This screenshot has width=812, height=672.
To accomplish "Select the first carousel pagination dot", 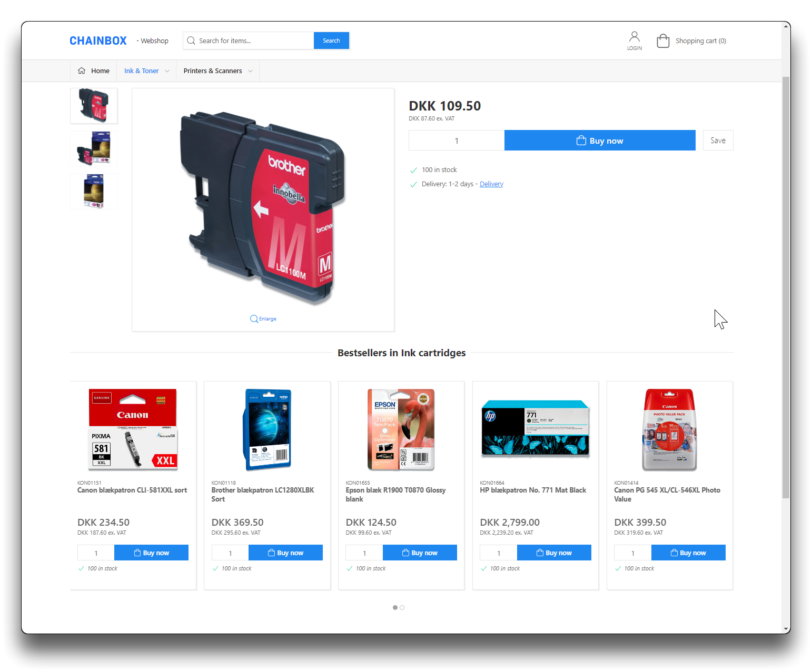I will point(395,607).
